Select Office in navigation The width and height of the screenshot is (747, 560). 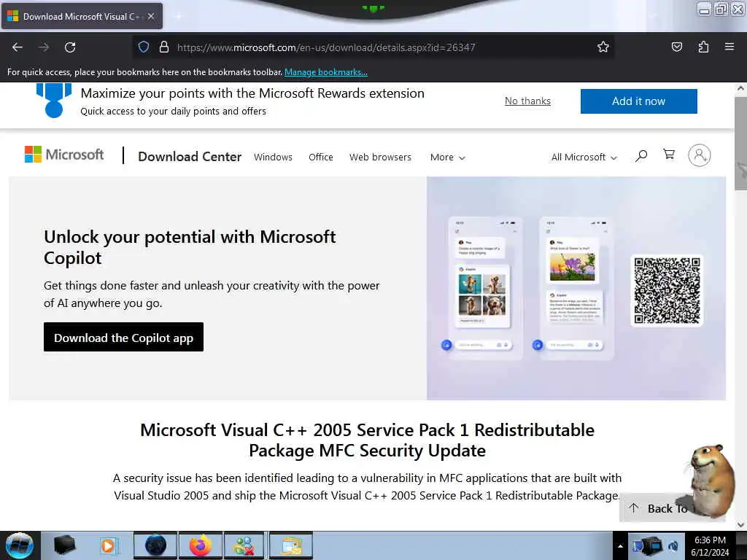(x=321, y=157)
